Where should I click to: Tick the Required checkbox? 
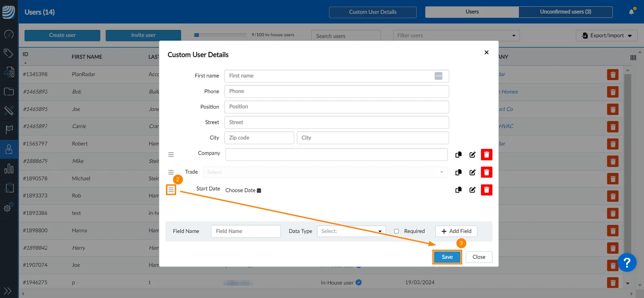(396, 231)
